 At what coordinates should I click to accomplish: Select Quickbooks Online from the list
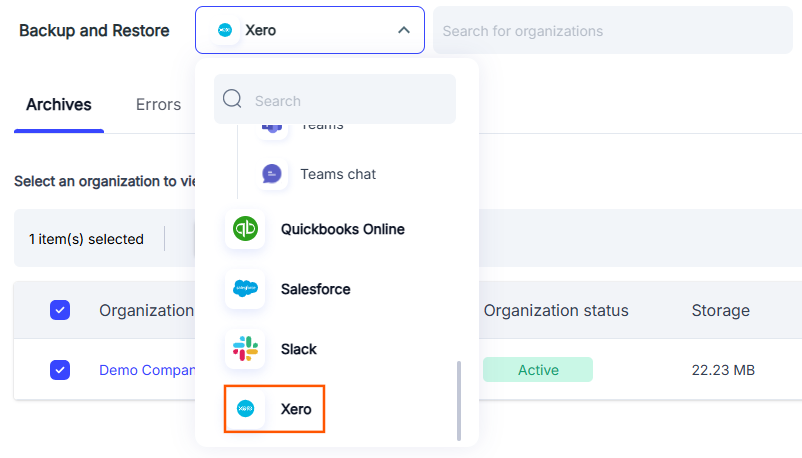[342, 229]
